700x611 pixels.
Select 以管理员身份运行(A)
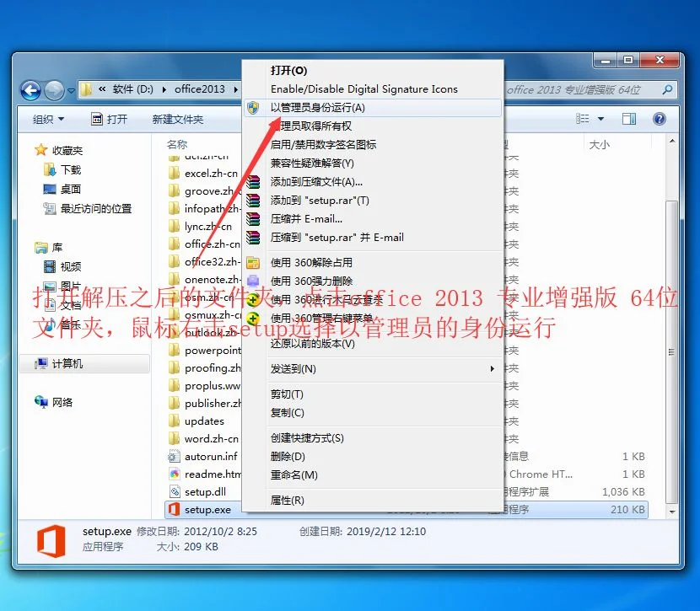pos(373,108)
